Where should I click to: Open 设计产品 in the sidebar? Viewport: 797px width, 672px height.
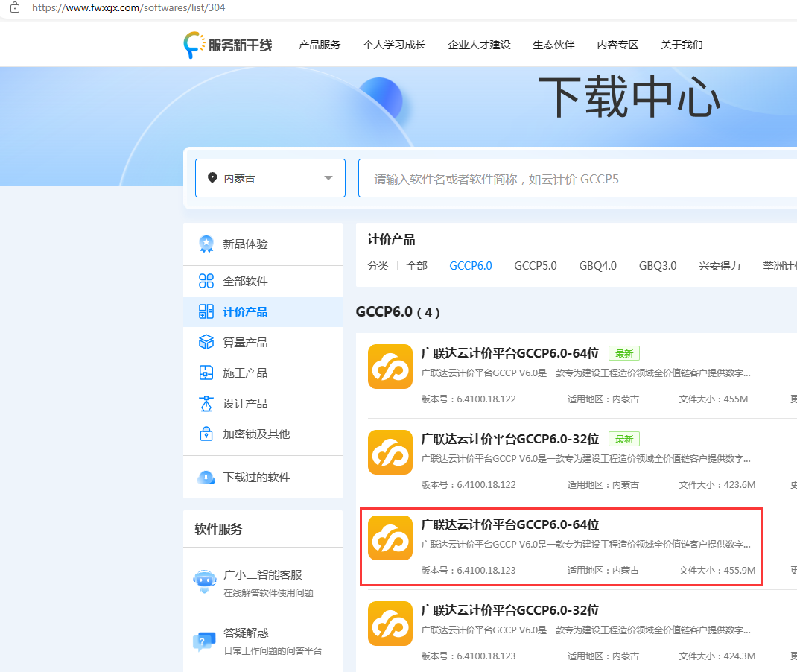[x=263, y=403]
